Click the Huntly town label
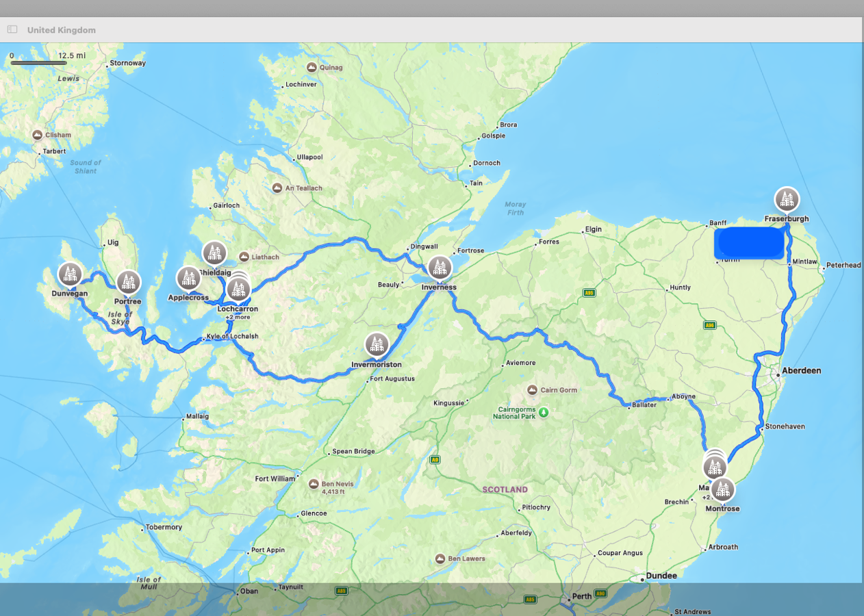The height and width of the screenshot is (616, 864). (681, 288)
